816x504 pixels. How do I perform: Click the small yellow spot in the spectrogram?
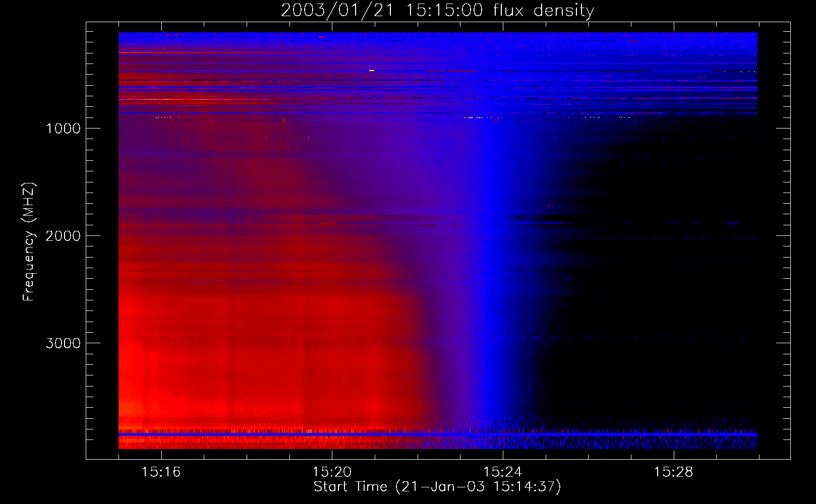372,71
